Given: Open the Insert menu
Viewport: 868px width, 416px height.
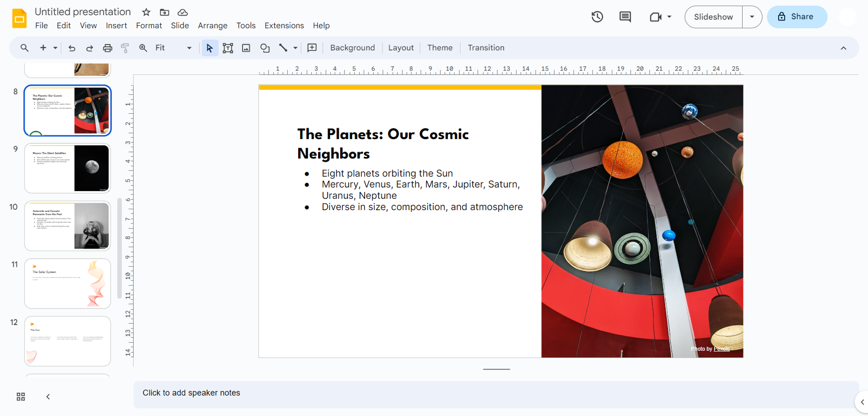Looking at the screenshot, I should point(116,26).
